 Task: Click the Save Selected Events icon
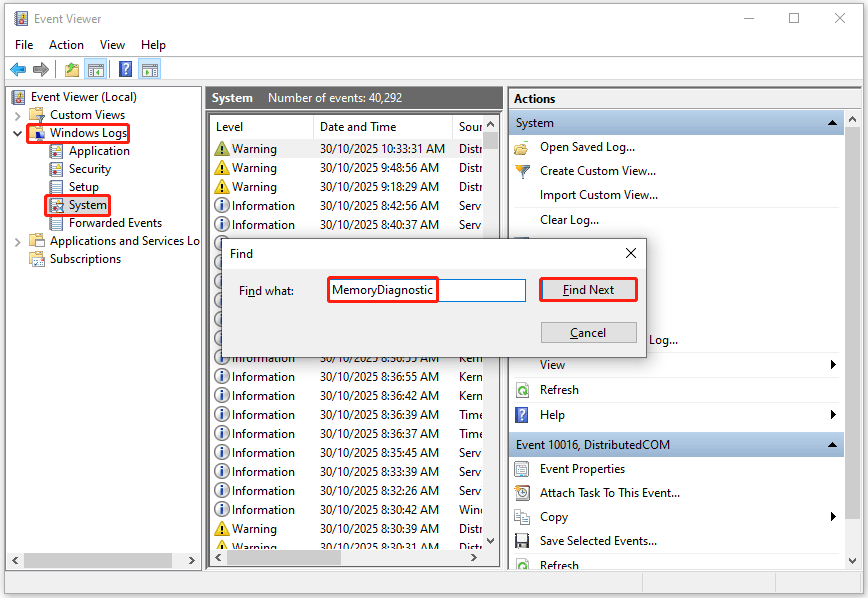[x=522, y=541]
